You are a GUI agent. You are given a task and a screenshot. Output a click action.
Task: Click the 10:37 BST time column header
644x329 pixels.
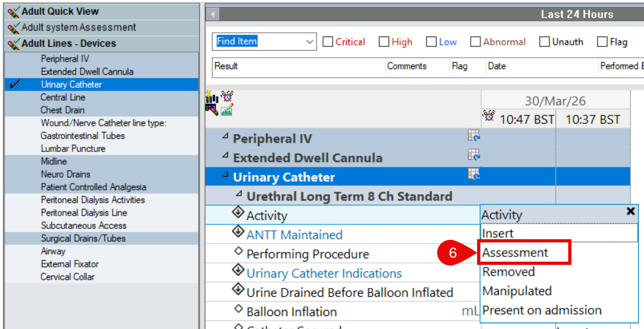[593, 119]
